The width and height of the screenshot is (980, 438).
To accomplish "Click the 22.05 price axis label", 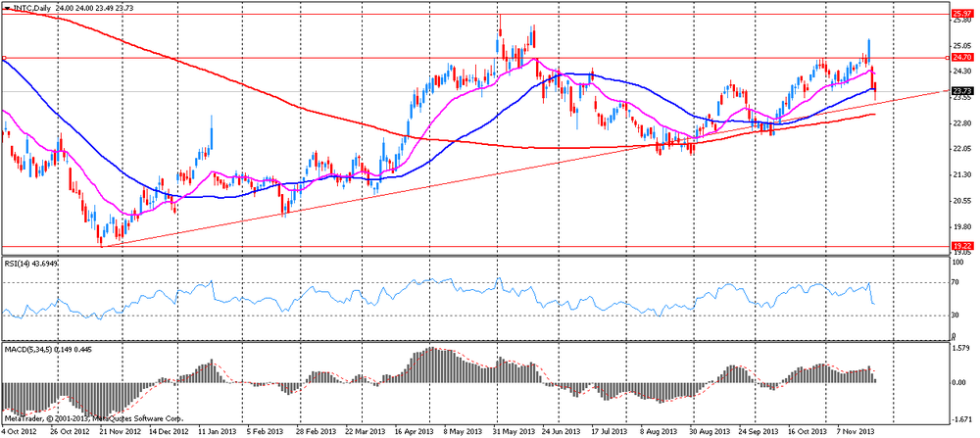I will (x=960, y=149).
